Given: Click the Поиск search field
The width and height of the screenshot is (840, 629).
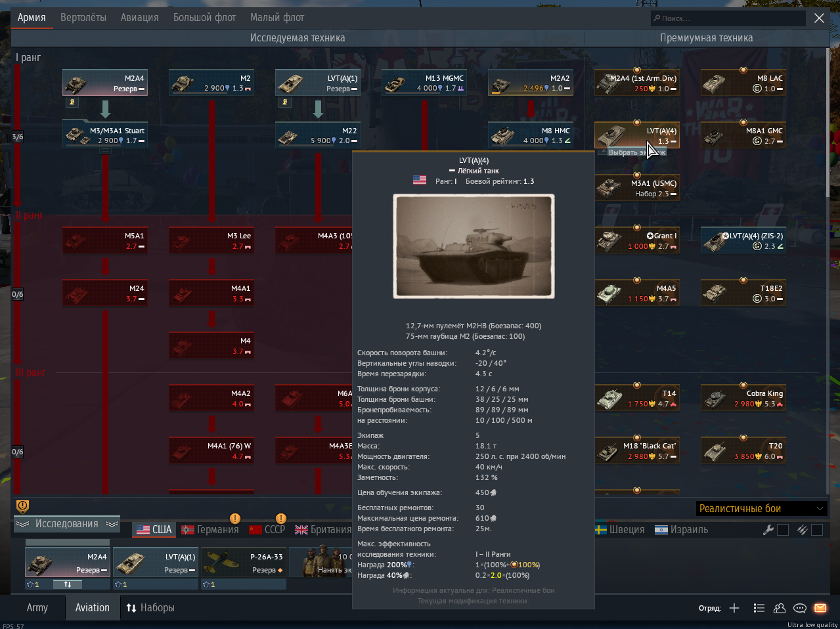Looking at the screenshot, I should [728, 18].
